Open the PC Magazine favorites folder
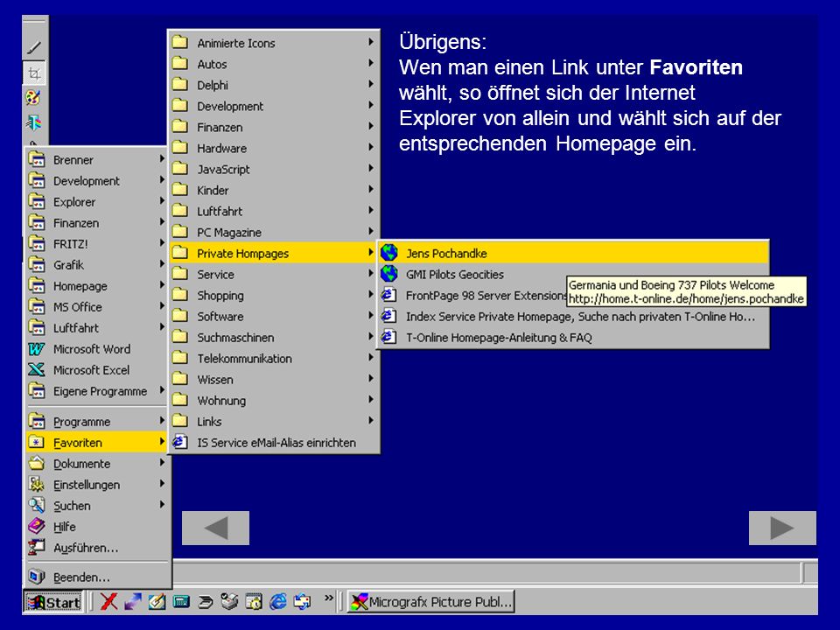 273,232
